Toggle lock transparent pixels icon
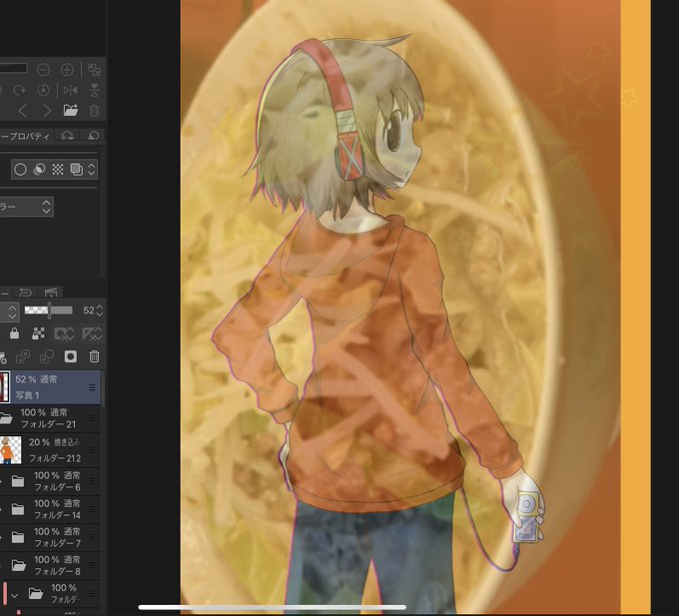 39,333
